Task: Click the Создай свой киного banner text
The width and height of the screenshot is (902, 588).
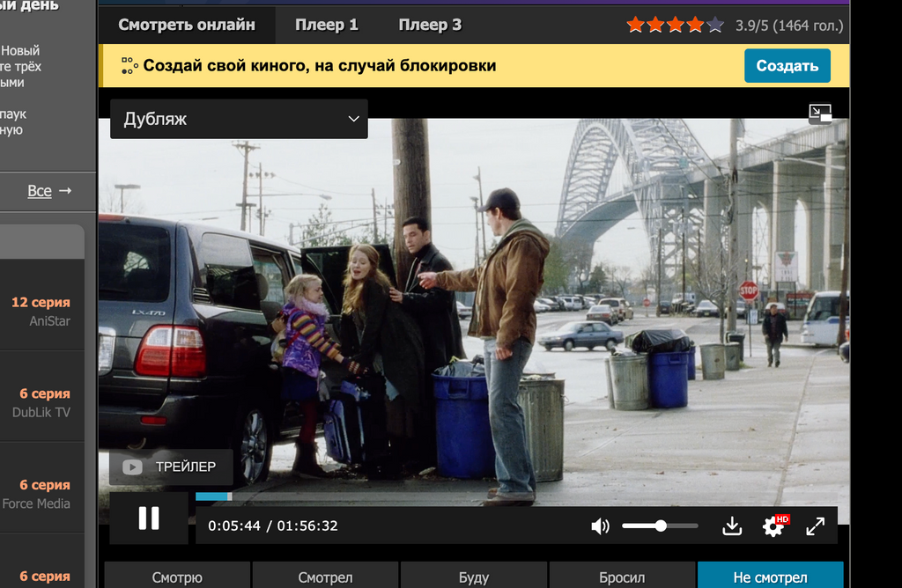Action: [x=319, y=65]
